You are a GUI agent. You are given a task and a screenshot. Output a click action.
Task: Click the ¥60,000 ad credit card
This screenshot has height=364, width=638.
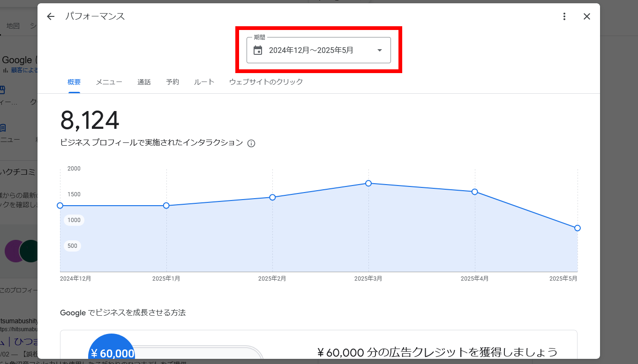tap(318, 347)
